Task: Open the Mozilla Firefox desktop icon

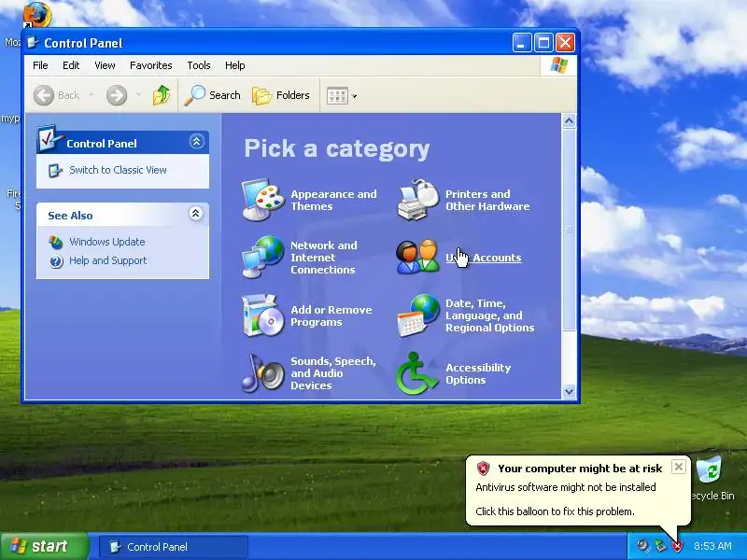Action: (x=37, y=14)
